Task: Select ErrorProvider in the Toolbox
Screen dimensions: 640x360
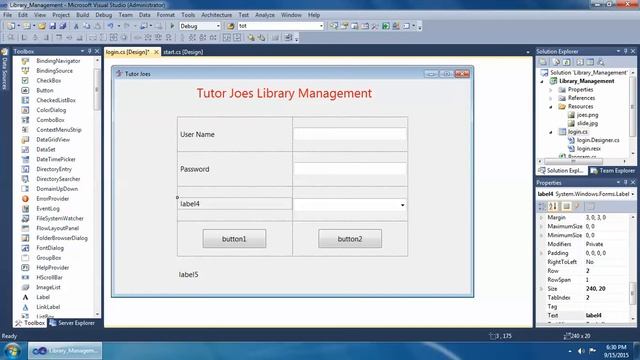Action: coord(53,198)
